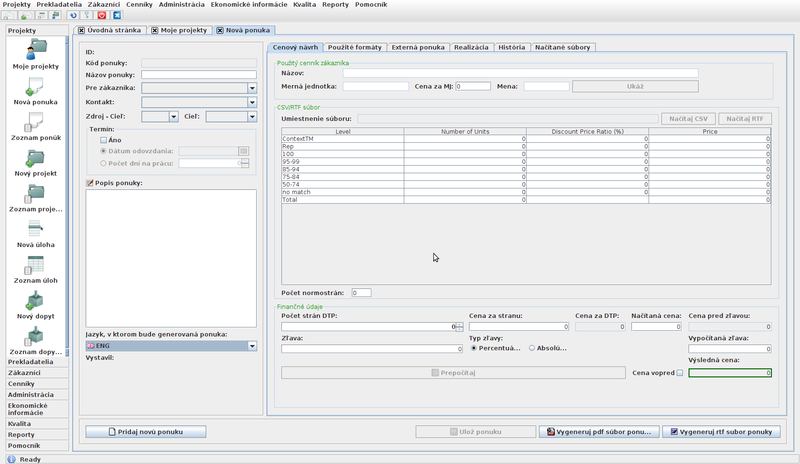Open Nová ponuka sidebar icon
800x464 pixels.
(36, 90)
